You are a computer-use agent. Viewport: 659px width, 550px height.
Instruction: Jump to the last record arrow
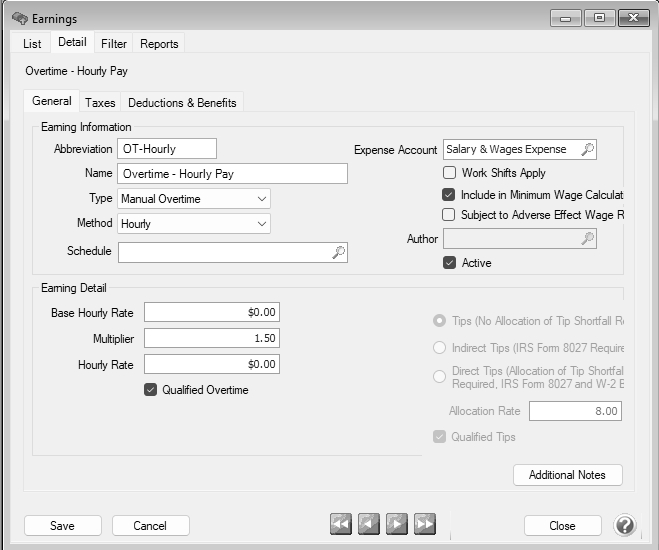tap(424, 524)
